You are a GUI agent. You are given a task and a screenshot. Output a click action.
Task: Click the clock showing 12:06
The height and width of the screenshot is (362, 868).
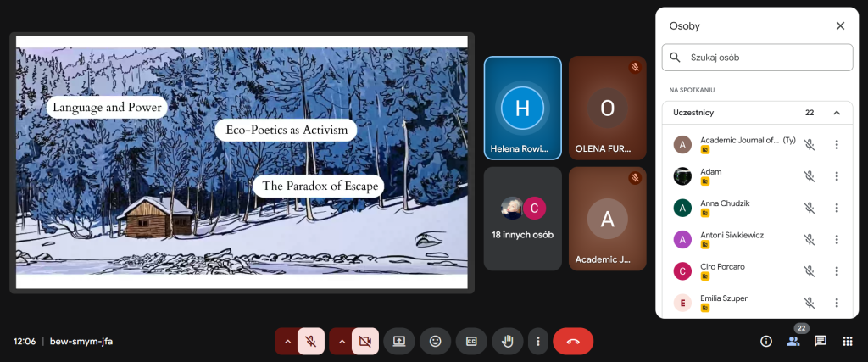coord(25,342)
